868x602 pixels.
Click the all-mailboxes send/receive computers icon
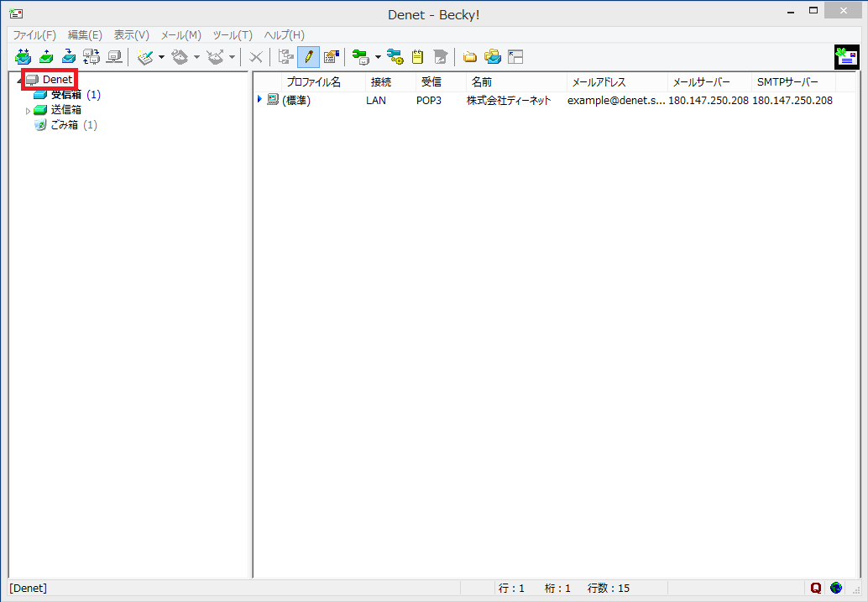point(92,56)
